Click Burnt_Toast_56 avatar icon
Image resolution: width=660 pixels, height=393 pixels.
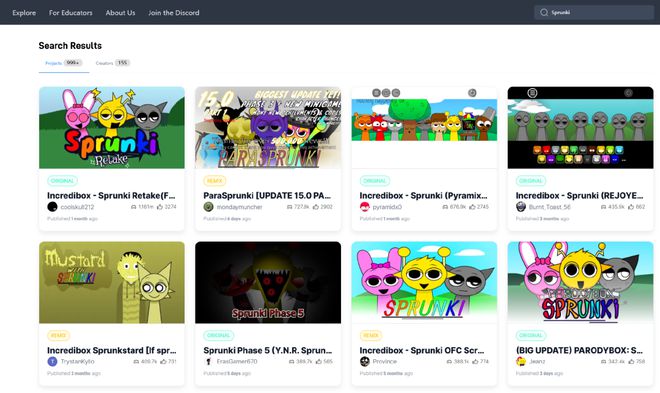521,207
